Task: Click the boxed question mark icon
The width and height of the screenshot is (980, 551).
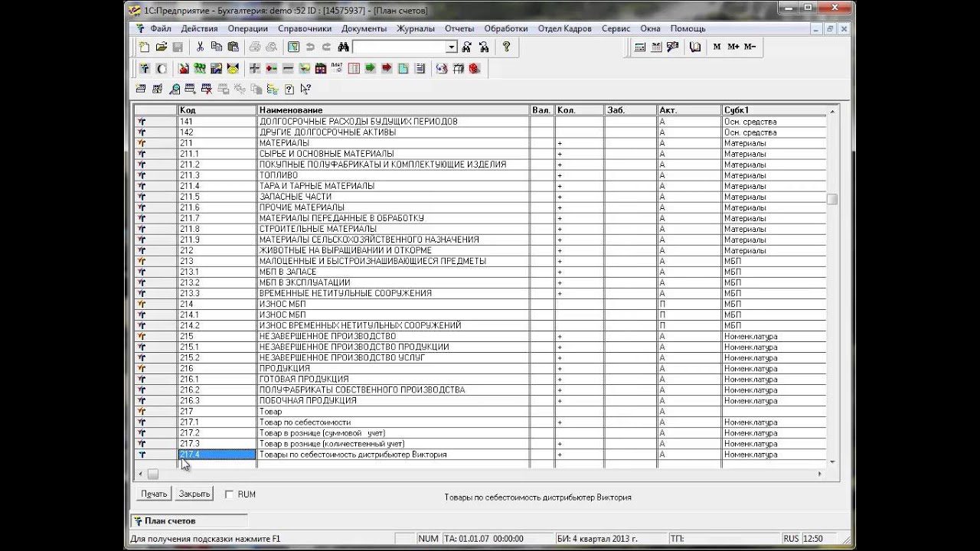Action: (x=289, y=89)
